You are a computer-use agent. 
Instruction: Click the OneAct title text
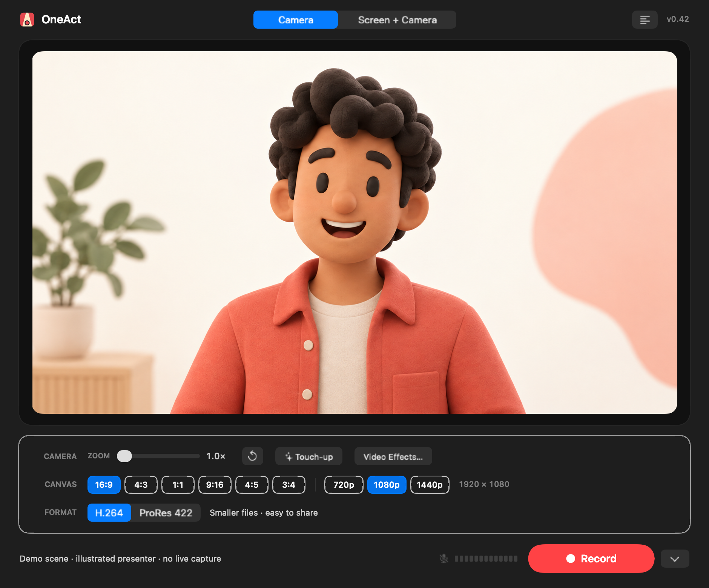tap(61, 20)
